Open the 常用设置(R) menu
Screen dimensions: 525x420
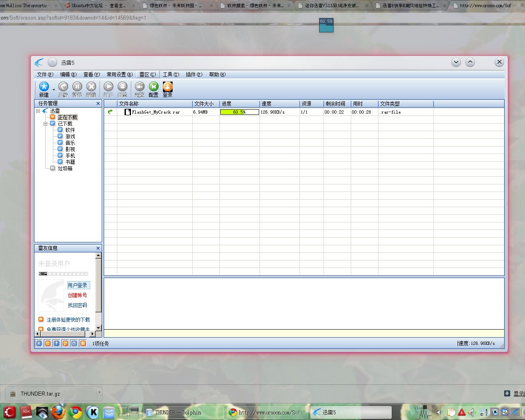[119, 74]
